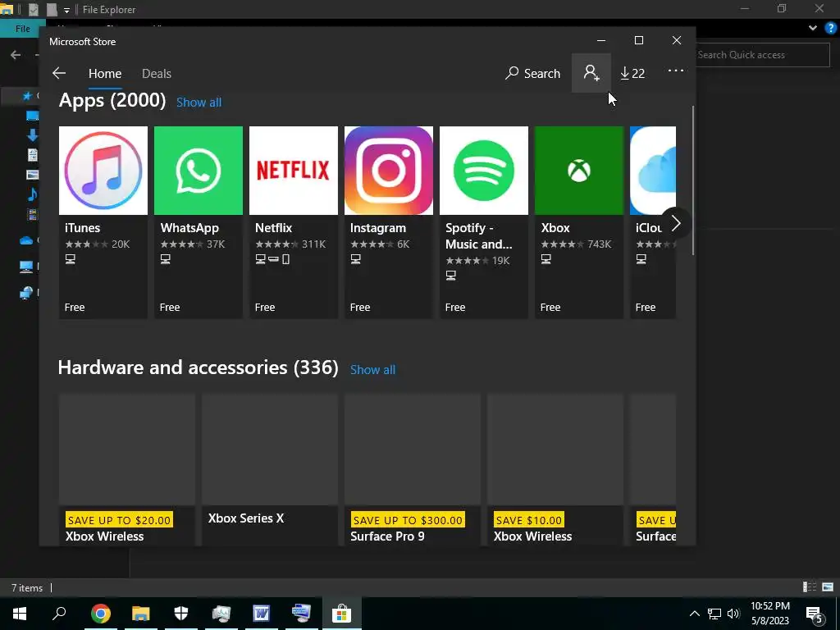Open the WhatsApp app tile

pyautogui.click(x=199, y=222)
